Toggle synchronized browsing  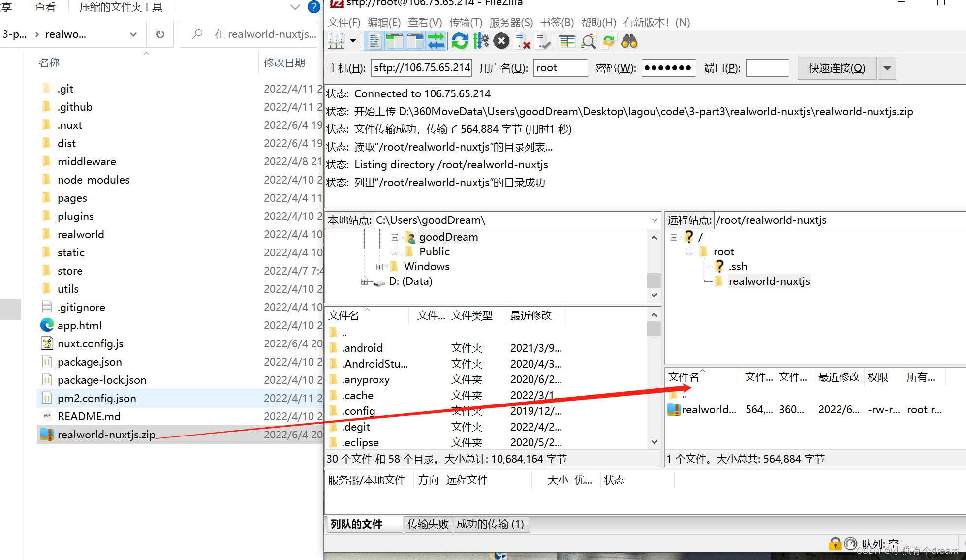coord(609,41)
